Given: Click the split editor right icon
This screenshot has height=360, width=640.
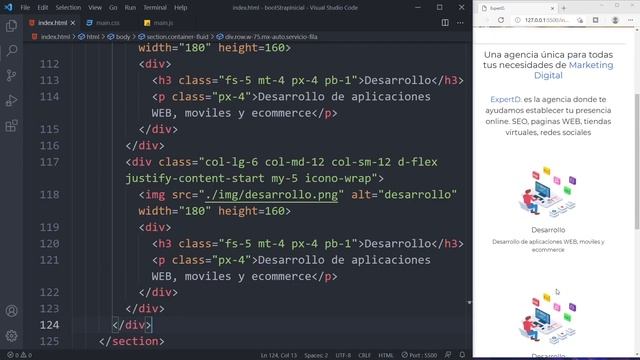Looking at the screenshot, I should tap(445, 23).
